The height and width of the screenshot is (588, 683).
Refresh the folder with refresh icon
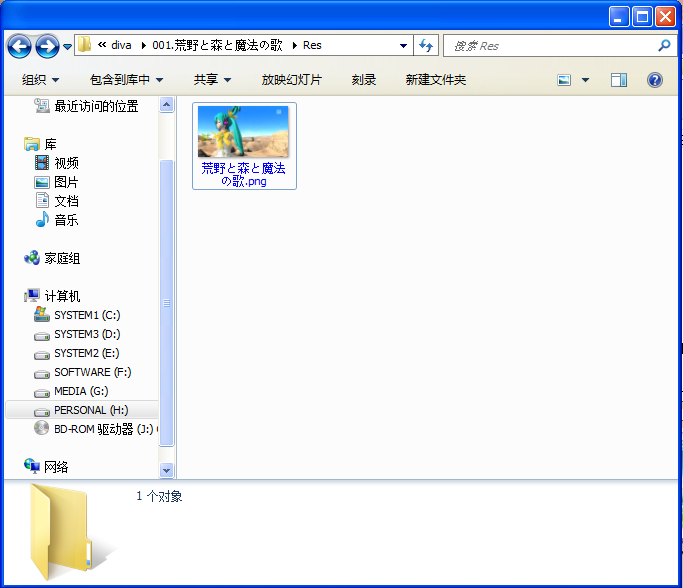tap(426, 45)
